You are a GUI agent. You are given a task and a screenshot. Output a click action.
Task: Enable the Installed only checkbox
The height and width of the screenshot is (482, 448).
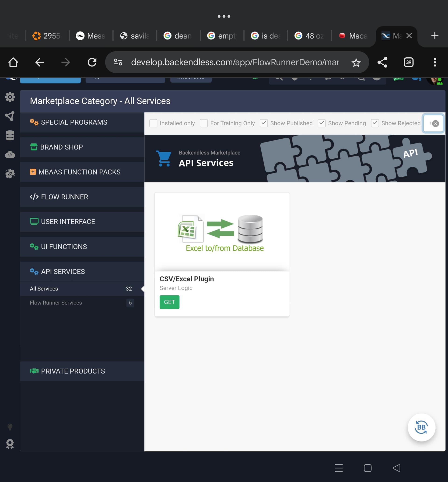click(x=153, y=123)
